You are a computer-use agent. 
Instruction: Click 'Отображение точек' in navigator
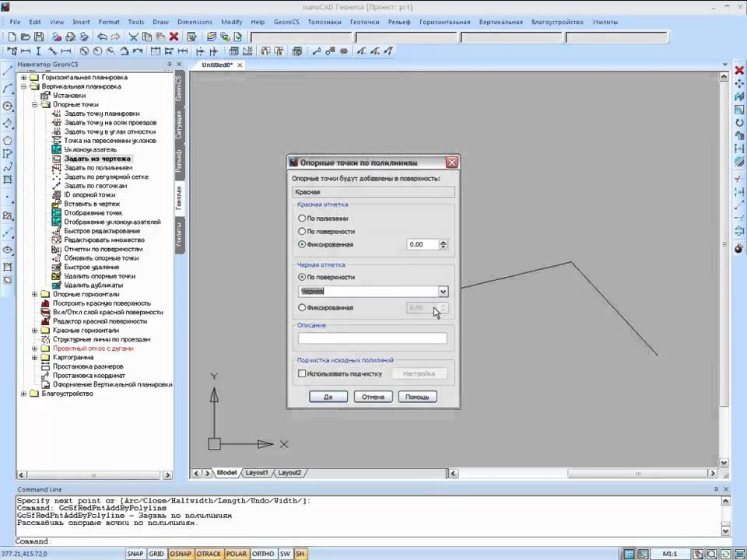[93, 213]
